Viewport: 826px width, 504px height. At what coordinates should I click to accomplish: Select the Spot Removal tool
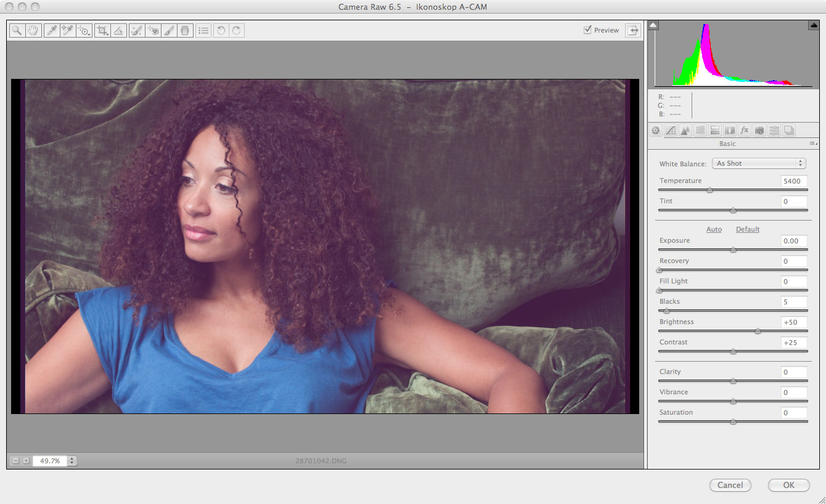137,30
